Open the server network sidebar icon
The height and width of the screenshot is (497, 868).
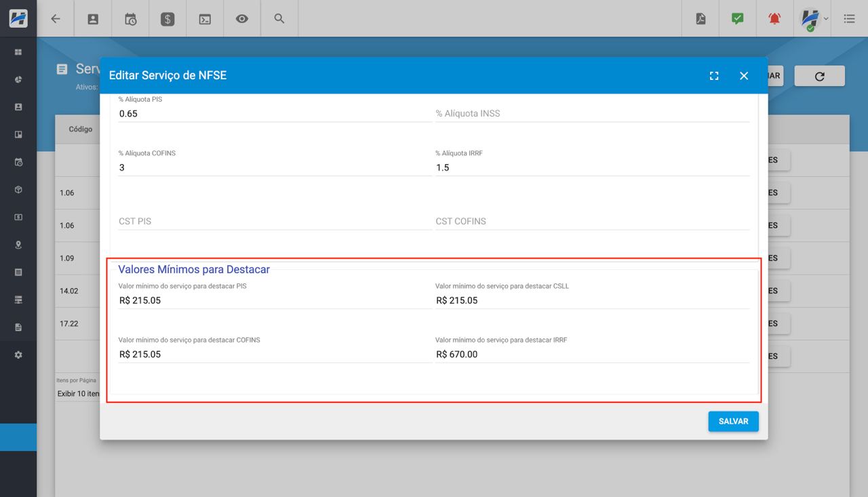[18, 300]
